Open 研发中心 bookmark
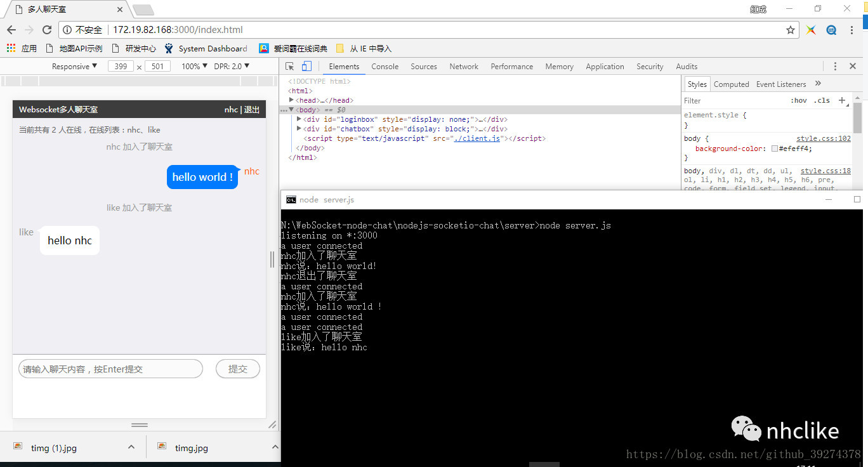 (134, 48)
